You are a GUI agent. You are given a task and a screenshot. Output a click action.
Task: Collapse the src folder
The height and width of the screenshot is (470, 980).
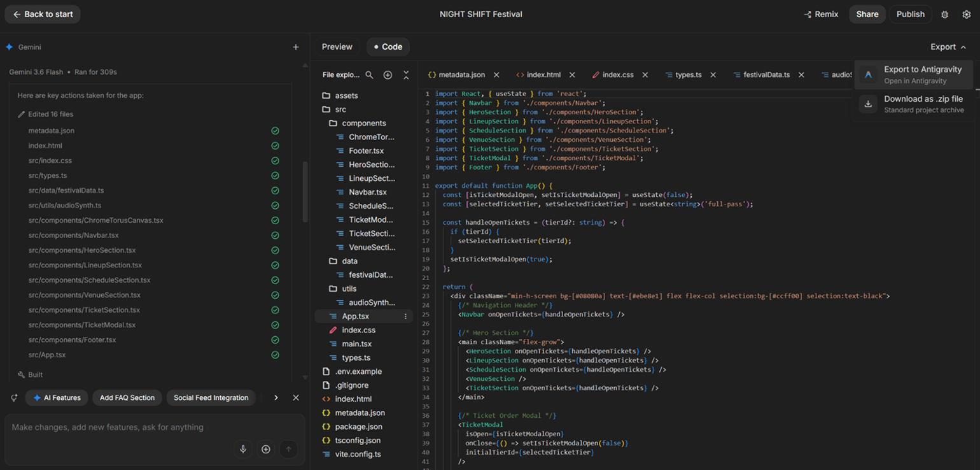364,110
